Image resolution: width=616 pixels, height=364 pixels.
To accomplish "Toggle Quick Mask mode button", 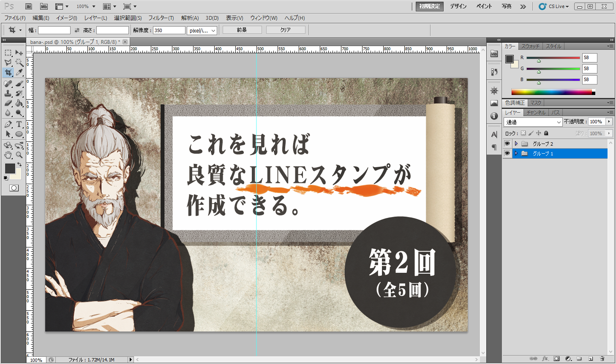I will click(x=14, y=188).
